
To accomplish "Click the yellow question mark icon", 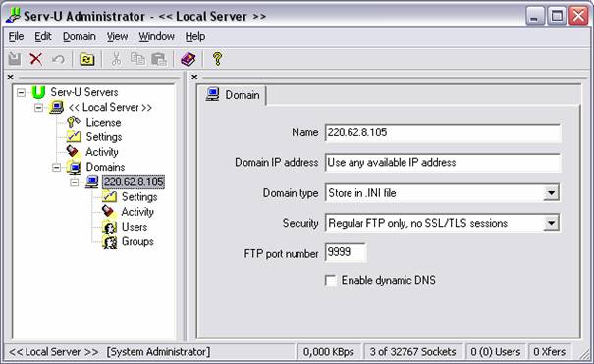I will pyautogui.click(x=217, y=59).
